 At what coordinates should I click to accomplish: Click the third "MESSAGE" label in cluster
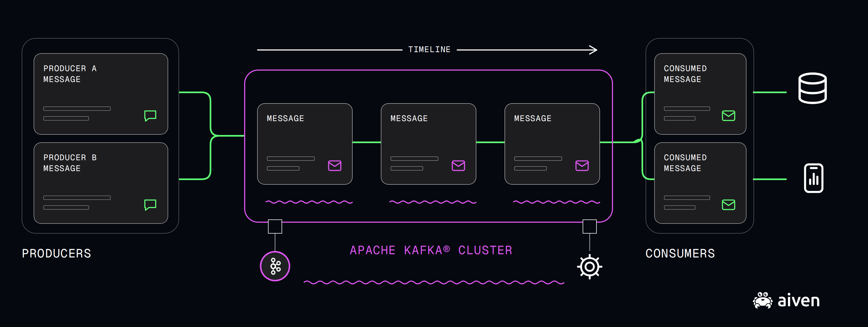tap(533, 118)
